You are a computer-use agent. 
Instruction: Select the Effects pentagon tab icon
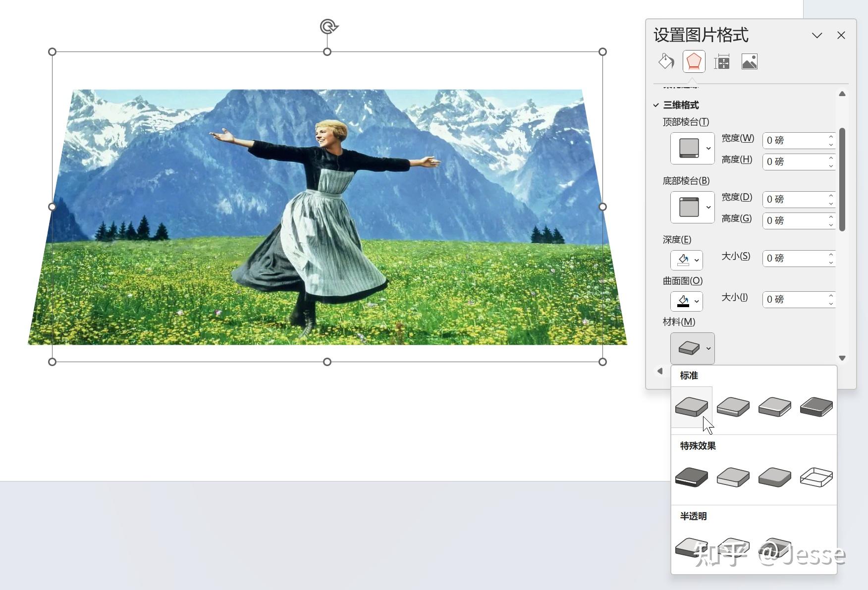(694, 61)
